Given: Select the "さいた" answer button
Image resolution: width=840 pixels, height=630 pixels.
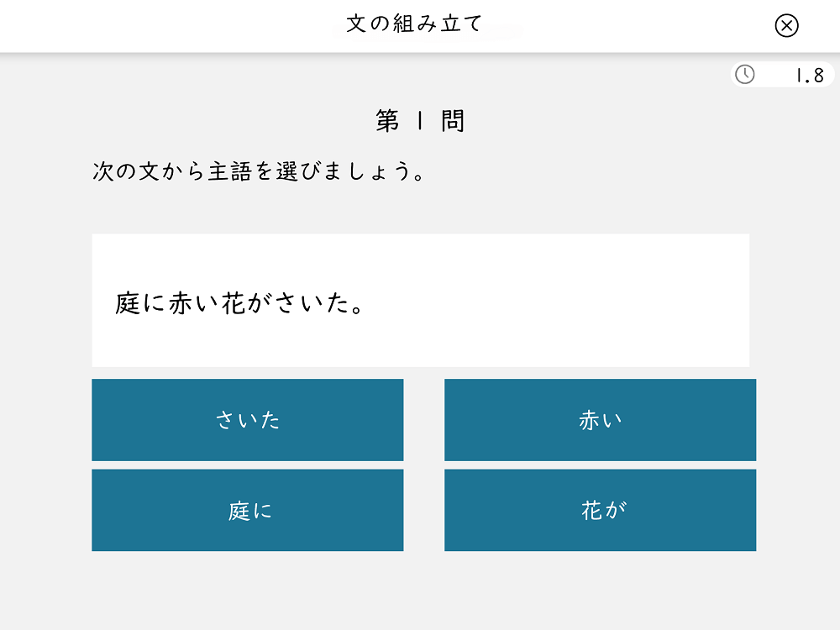Looking at the screenshot, I should tap(247, 420).
